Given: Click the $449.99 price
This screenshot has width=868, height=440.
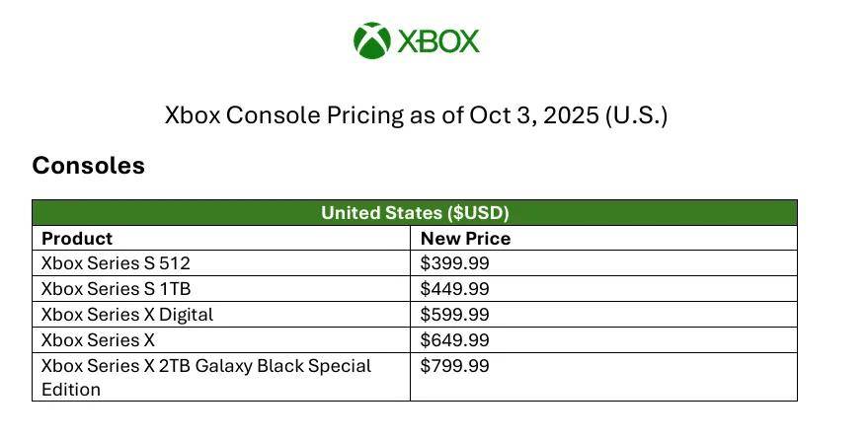Looking at the screenshot, I should click(454, 289).
